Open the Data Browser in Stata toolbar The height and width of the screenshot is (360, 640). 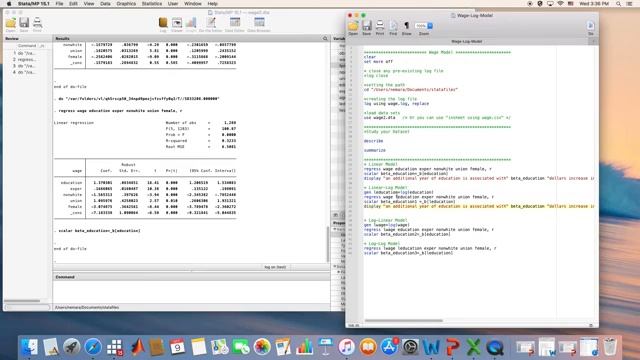coord(259,24)
